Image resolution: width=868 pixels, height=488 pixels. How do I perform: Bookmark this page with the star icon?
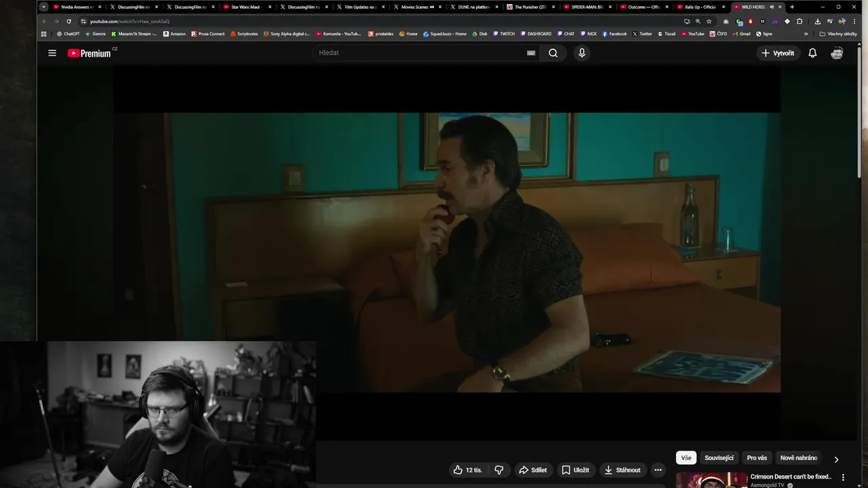(x=709, y=21)
